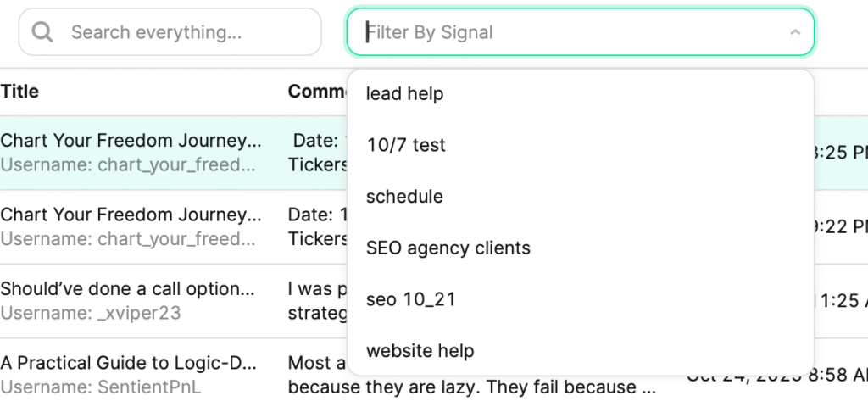Click the username _xviper23
Screen dimensions: 868x407
coord(91,314)
